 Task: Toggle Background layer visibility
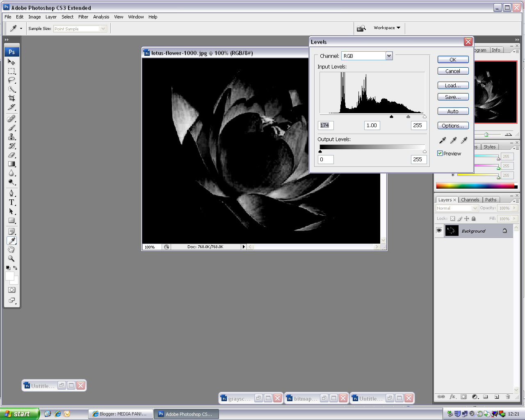click(x=439, y=231)
